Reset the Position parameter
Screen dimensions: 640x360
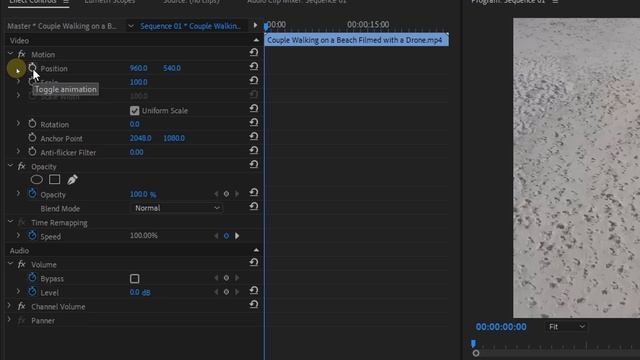254,66
